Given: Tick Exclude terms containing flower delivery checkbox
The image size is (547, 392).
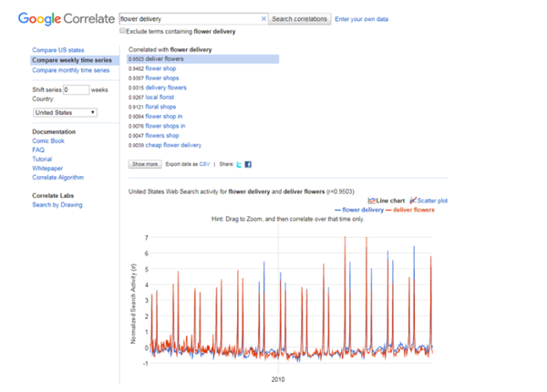Looking at the screenshot, I should tap(122, 31).
